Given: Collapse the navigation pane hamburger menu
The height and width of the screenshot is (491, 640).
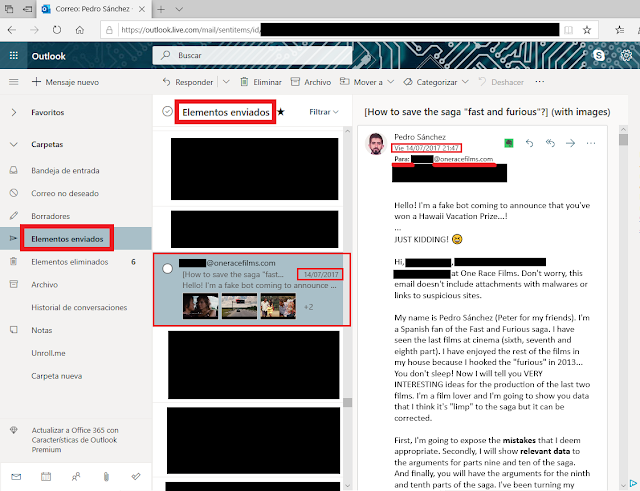Looking at the screenshot, I should [13, 82].
